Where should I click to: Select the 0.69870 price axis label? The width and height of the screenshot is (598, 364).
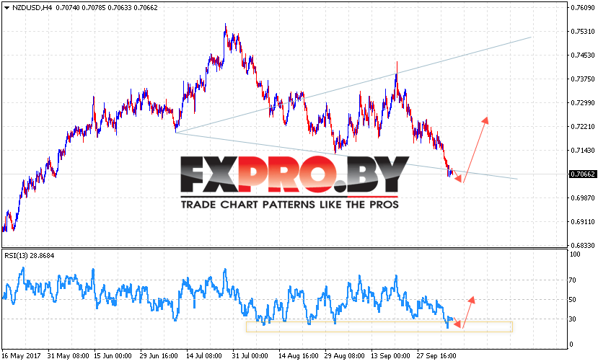coord(582,197)
